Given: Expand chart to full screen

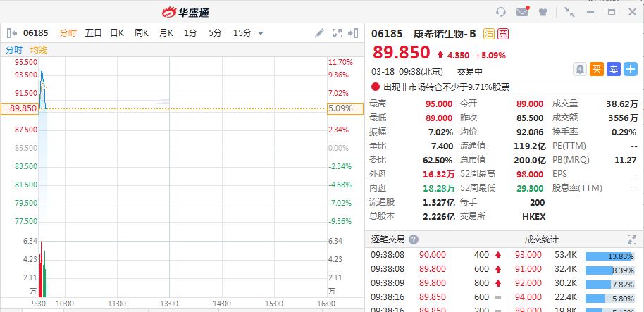Looking at the screenshot, I should [x=337, y=33].
